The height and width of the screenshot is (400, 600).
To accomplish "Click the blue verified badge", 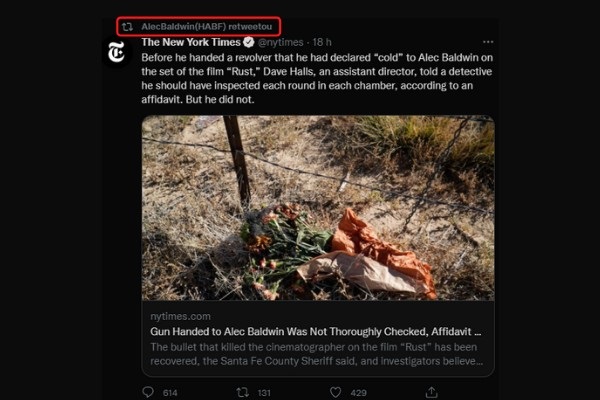I will point(247,43).
